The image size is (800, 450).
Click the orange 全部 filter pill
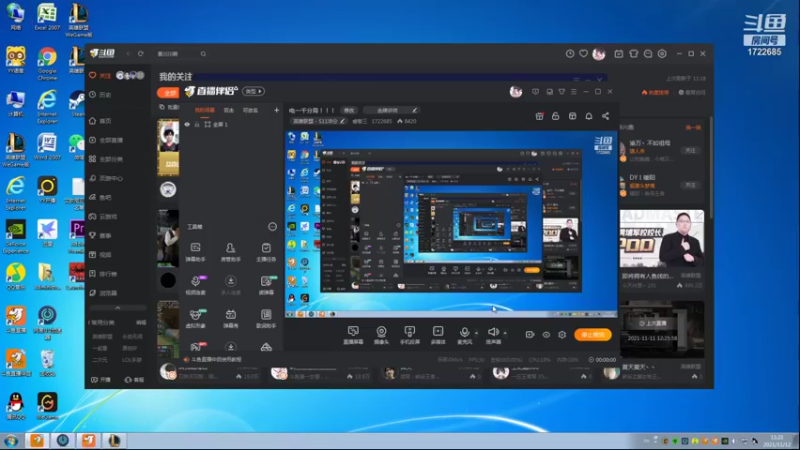168,92
